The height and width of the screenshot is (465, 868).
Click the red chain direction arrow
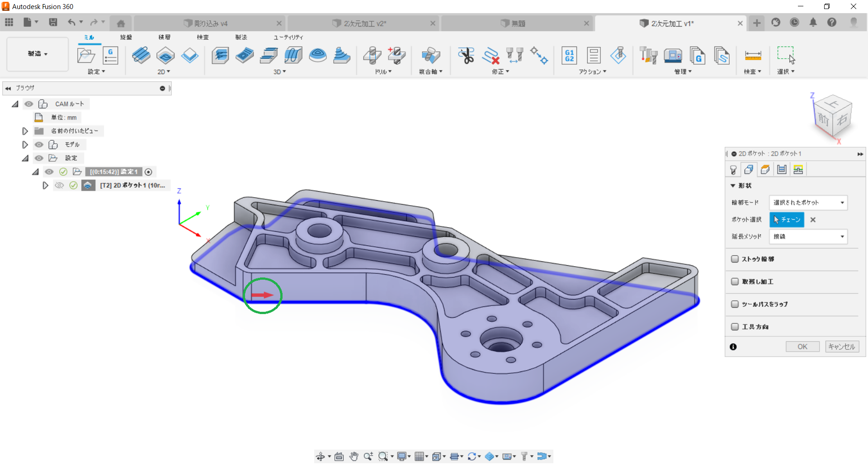coord(262,295)
